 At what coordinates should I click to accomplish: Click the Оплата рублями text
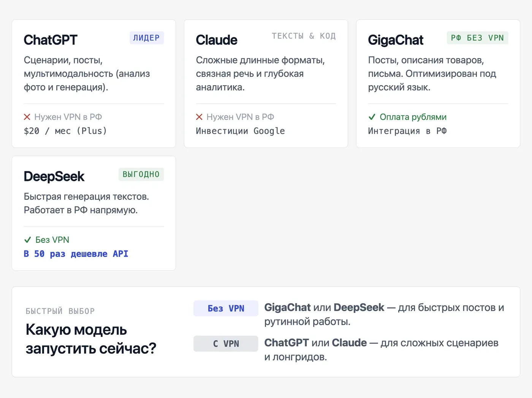[413, 117]
